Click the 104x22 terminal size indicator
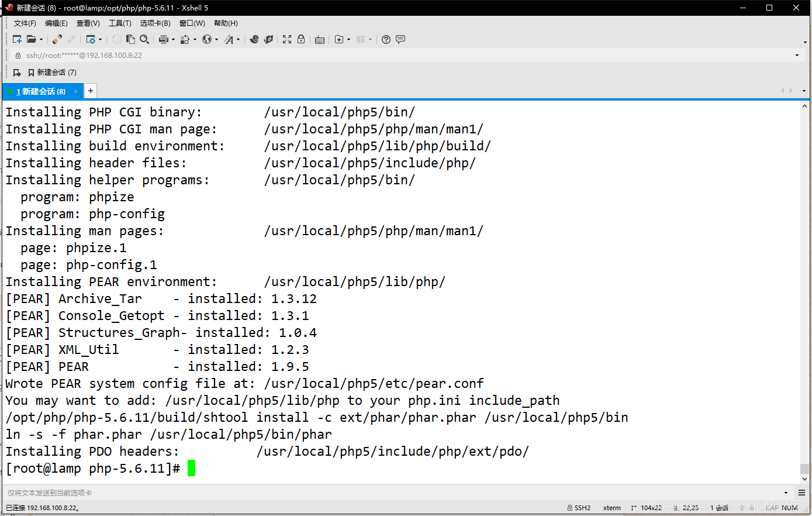812x516 pixels. [x=647, y=508]
